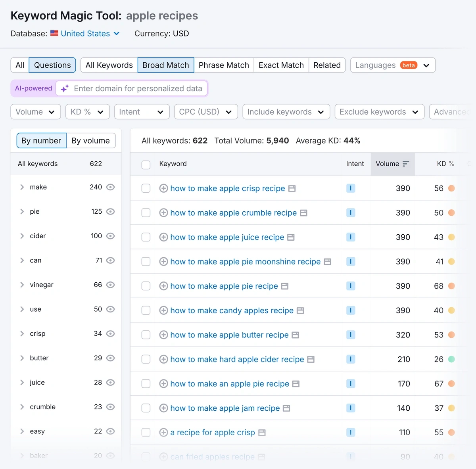Toggle the eye icon for 'pie' group

click(x=111, y=212)
